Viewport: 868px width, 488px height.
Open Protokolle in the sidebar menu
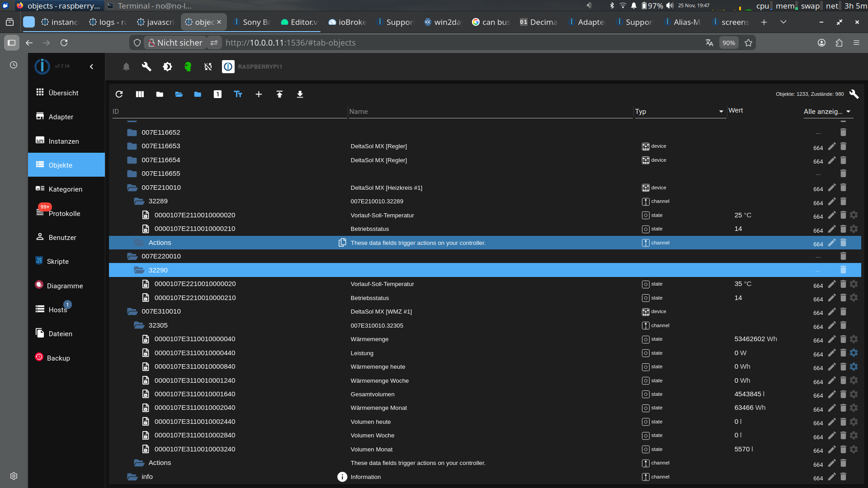pos(64,213)
